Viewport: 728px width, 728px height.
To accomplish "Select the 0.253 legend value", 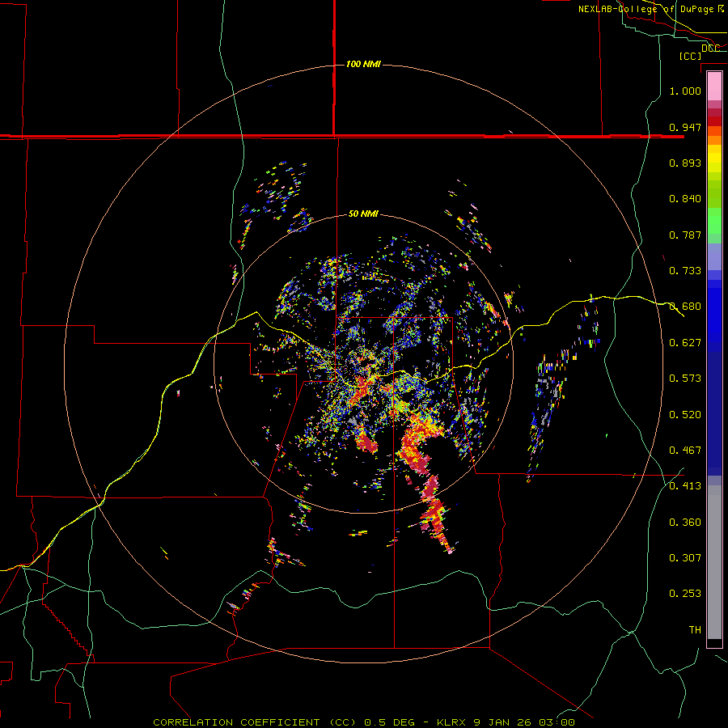I will tap(685, 594).
